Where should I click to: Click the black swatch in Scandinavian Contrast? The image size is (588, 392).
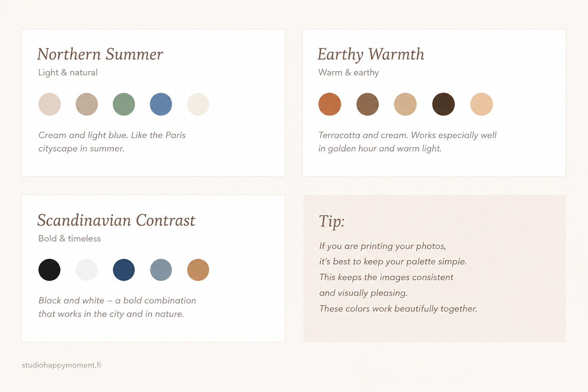[49, 270]
